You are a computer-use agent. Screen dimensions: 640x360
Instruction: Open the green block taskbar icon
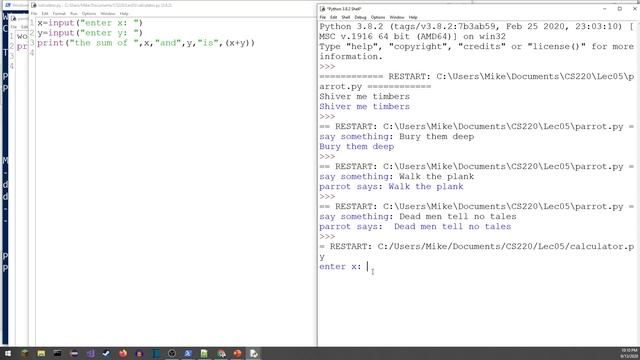tap(24, 353)
